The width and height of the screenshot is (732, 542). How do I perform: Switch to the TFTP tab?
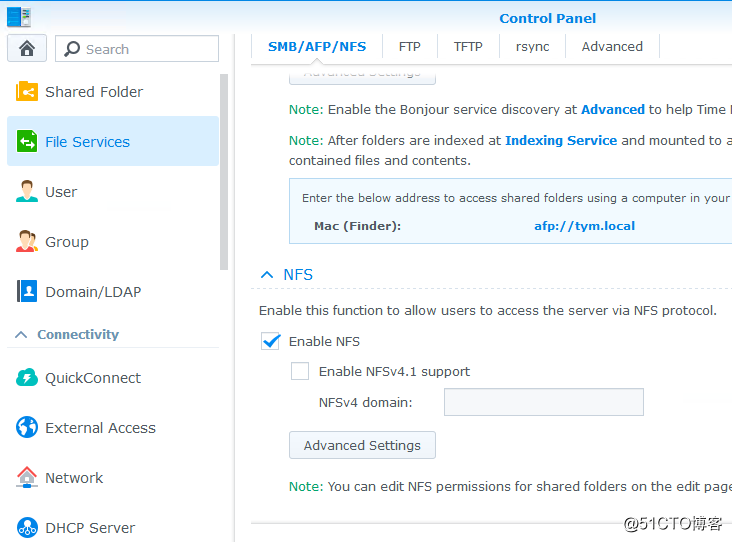pos(468,47)
